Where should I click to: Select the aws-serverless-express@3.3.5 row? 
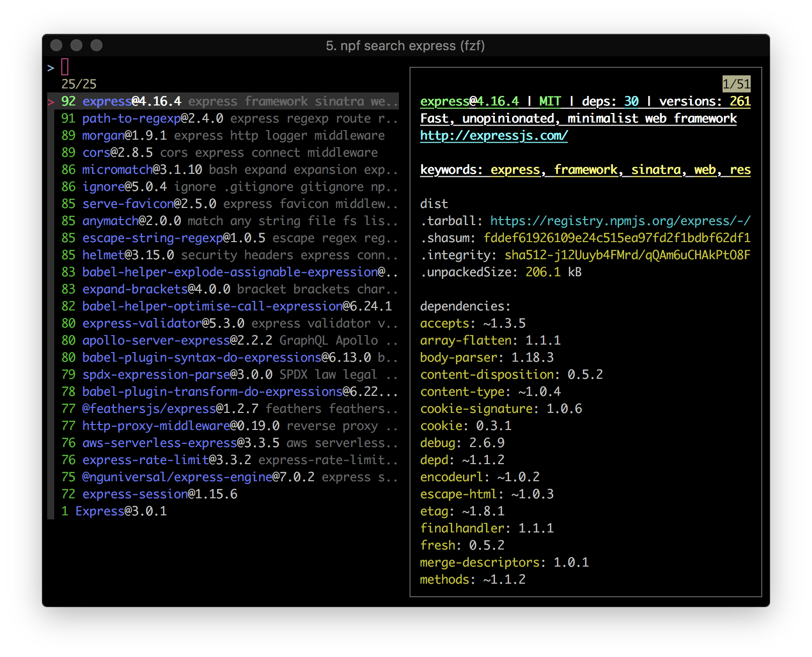coord(223,443)
